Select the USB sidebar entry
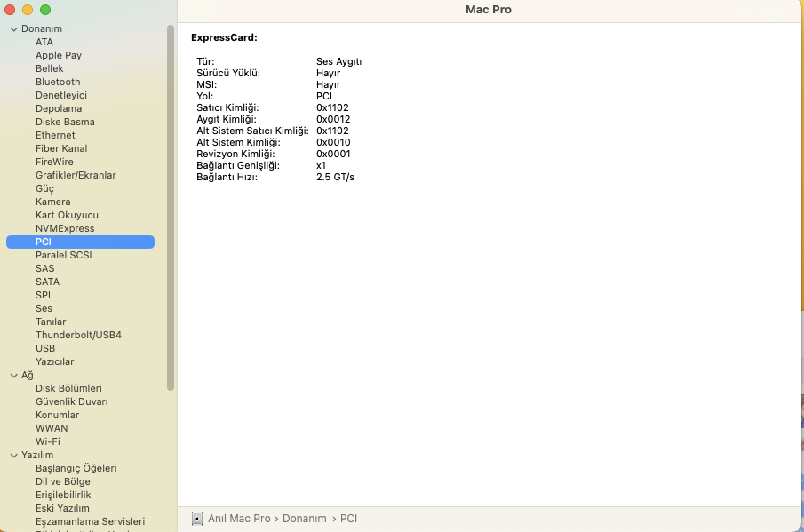Screen dimensions: 804x532 pos(45,348)
